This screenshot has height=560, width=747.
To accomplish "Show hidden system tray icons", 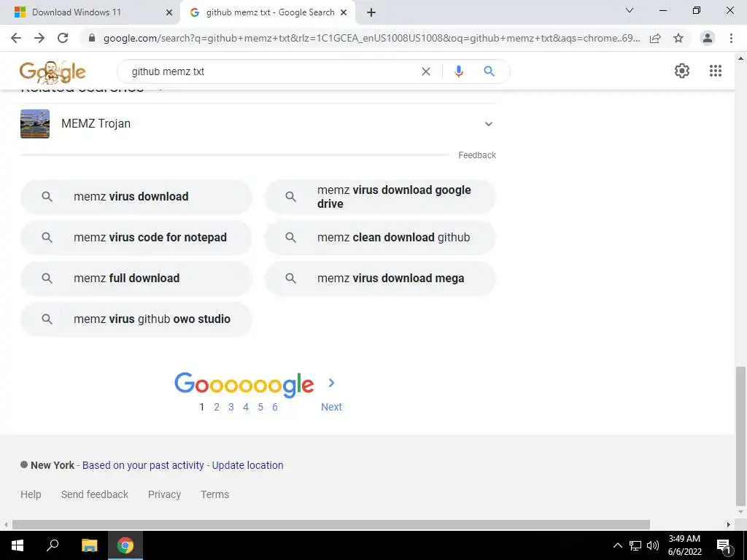I will click(617, 545).
